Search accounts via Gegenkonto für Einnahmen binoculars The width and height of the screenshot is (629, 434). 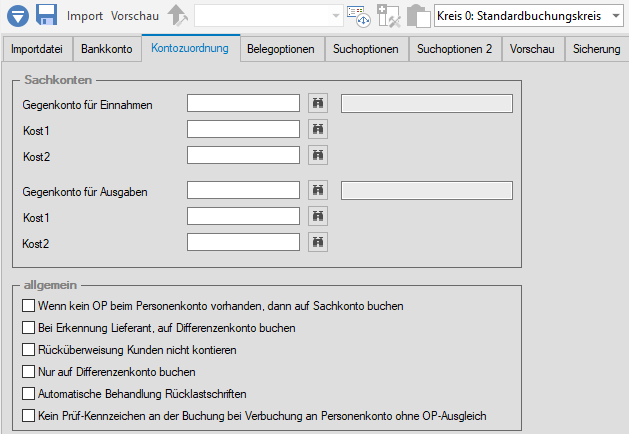318,103
